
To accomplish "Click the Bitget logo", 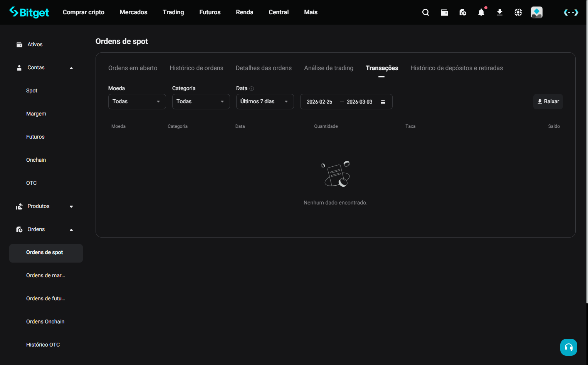I will pyautogui.click(x=29, y=12).
